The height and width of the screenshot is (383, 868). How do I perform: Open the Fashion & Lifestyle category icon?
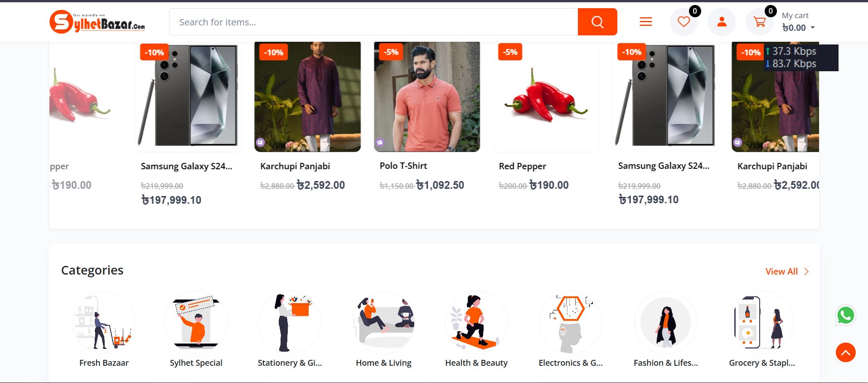(x=665, y=323)
